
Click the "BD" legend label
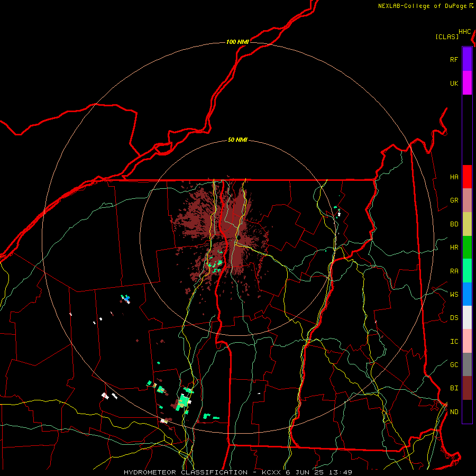[x=454, y=224]
